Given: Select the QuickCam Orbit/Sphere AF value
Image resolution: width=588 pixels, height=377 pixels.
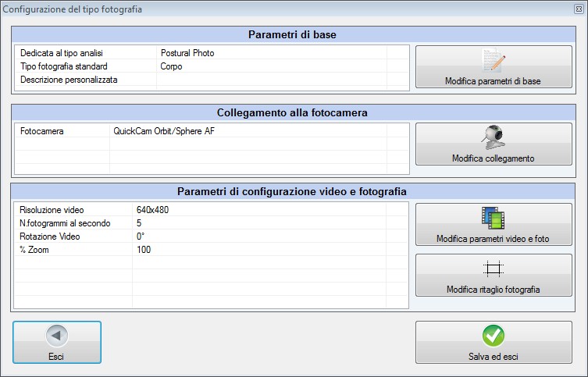Looking at the screenshot, I should (164, 131).
